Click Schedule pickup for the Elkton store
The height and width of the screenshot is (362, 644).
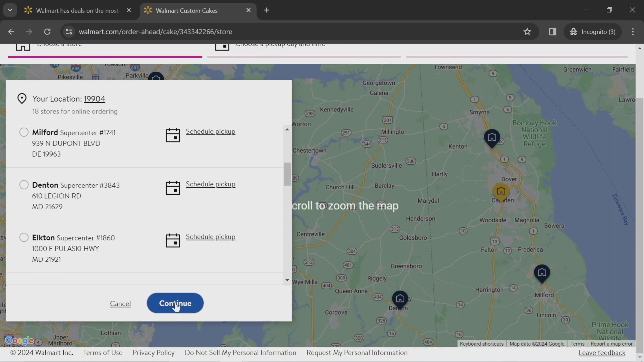tap(210, 237)
